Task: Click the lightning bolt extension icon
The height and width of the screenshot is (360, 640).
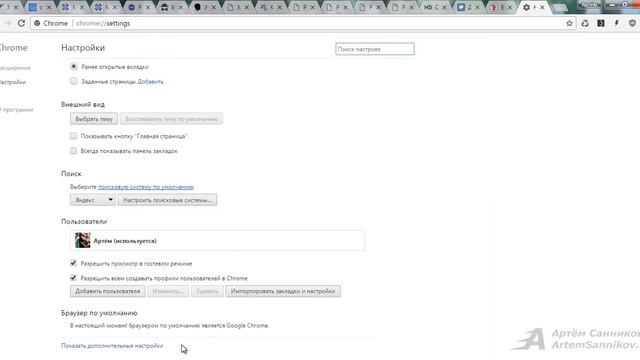Action: pos(617,23)
